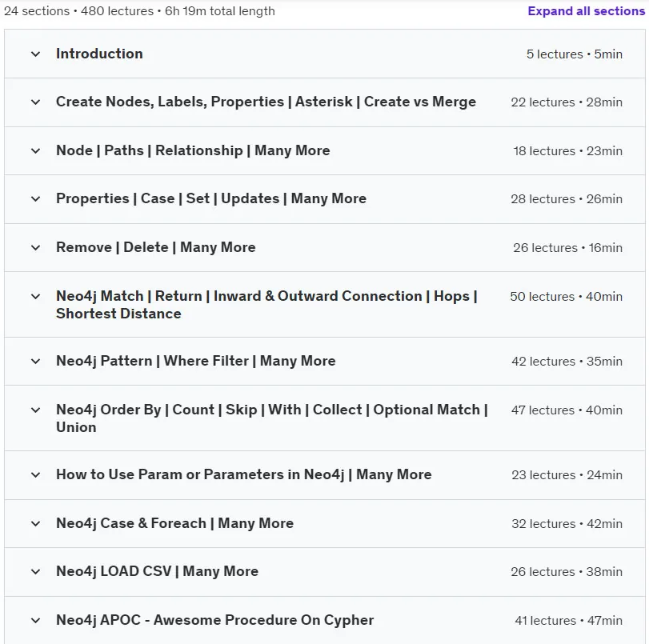Screen dimensions: 649x644
Task: Expand chevron beside Remove | Delete | Many More
Action: pyautogui.click(x=35, y=248)
